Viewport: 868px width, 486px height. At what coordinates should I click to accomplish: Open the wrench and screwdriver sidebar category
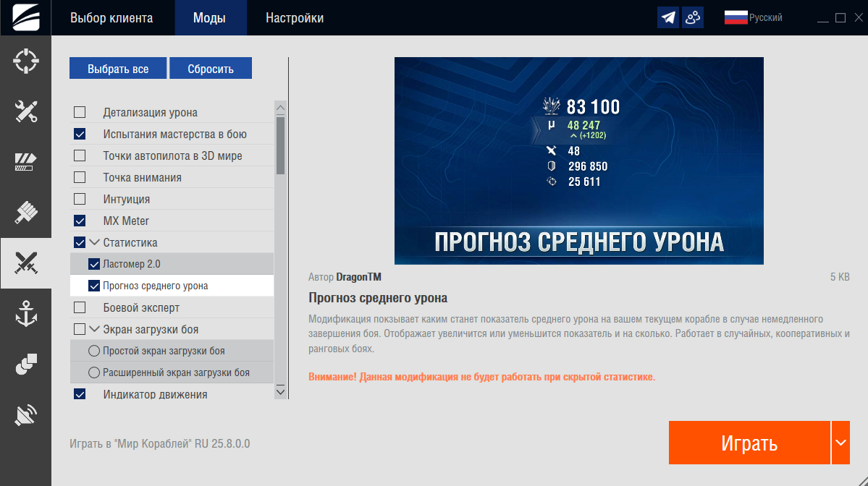click(25, 111)
